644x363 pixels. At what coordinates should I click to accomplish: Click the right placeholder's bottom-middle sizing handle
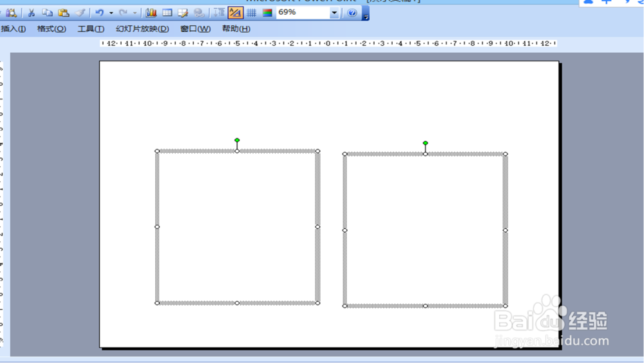point(426,306)
